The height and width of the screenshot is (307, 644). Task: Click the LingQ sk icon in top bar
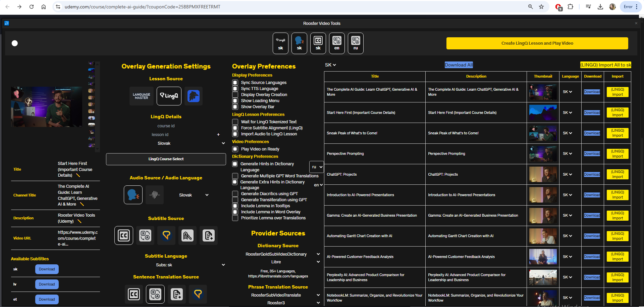pos(280,43)
